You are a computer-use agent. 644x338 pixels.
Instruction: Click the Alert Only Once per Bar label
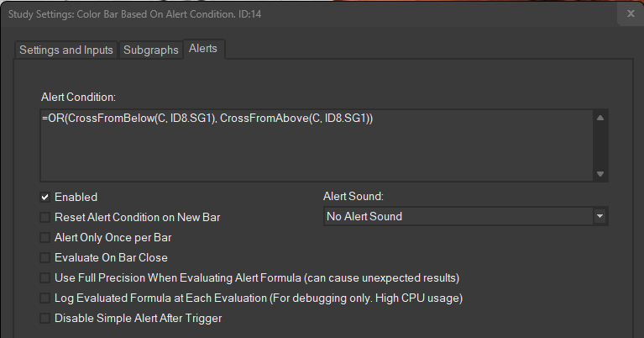tap(113, 238)
